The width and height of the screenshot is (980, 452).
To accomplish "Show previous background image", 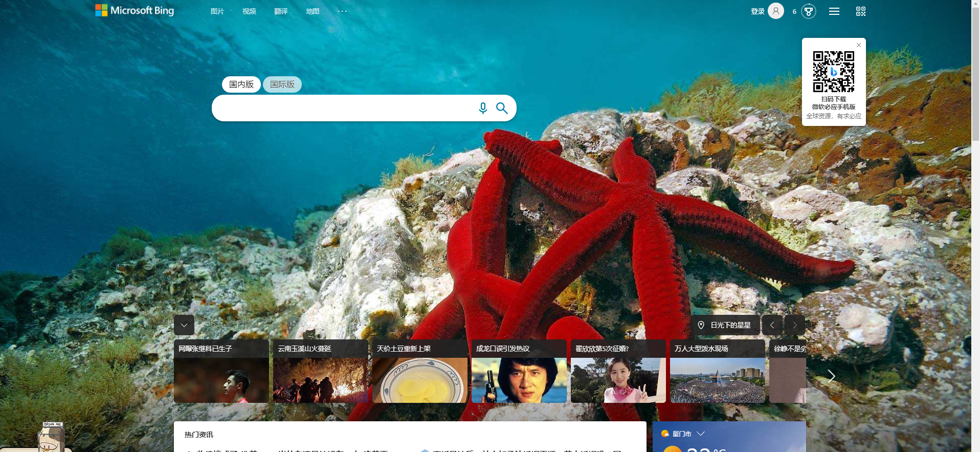I will (x=772, y=325).
